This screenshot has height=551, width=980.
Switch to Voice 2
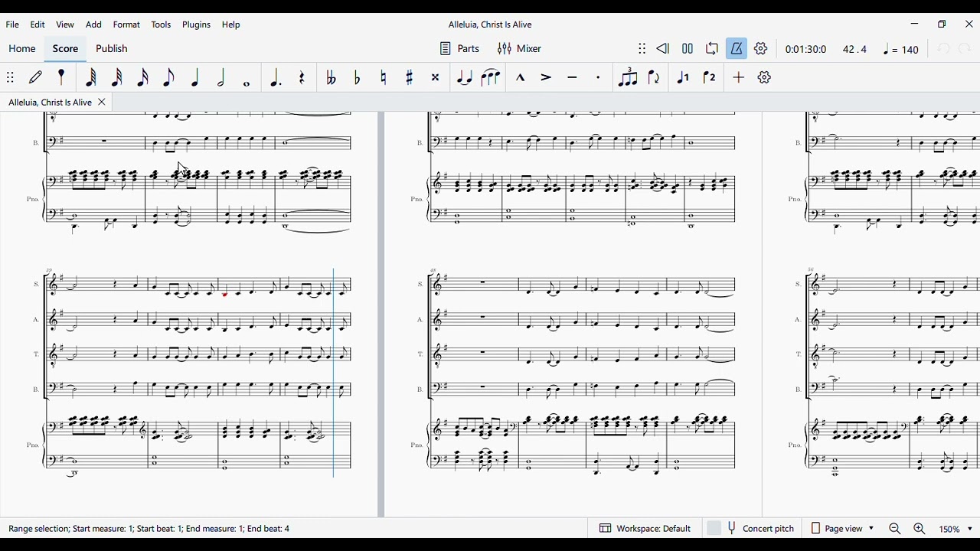pos(710,77)
